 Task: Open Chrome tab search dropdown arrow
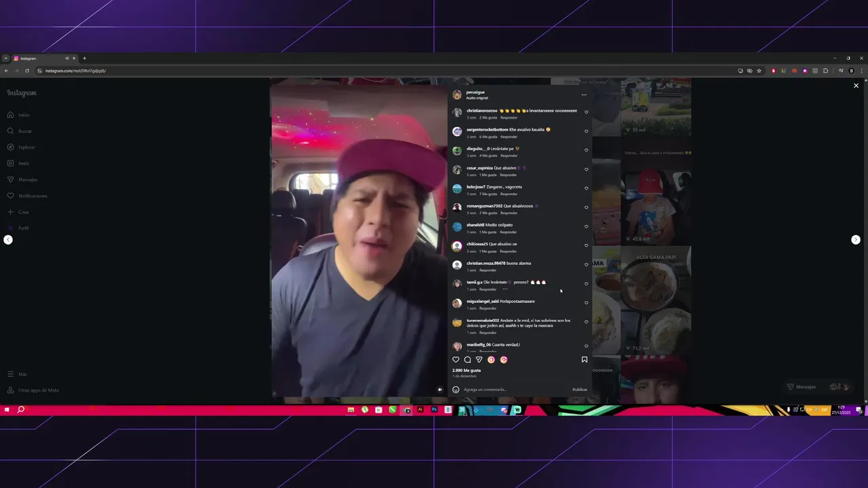coord(5,58)
